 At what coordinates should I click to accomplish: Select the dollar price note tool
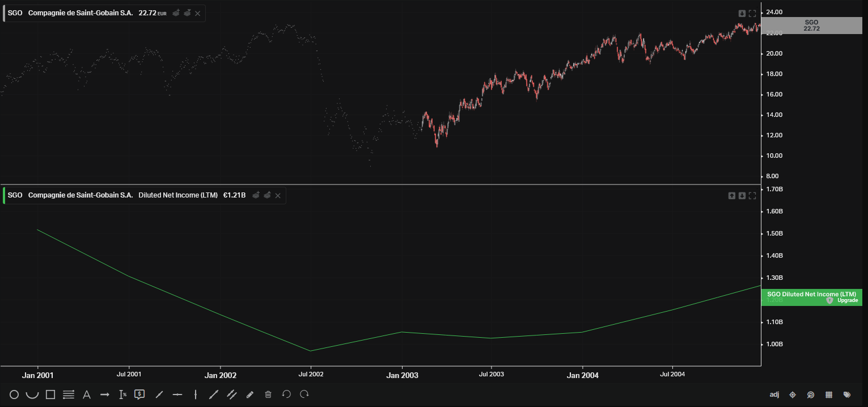(x=140, y=395)
